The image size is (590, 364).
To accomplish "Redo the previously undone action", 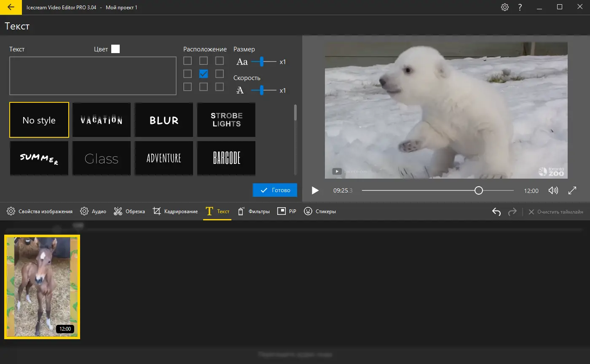I will (512, 211).
